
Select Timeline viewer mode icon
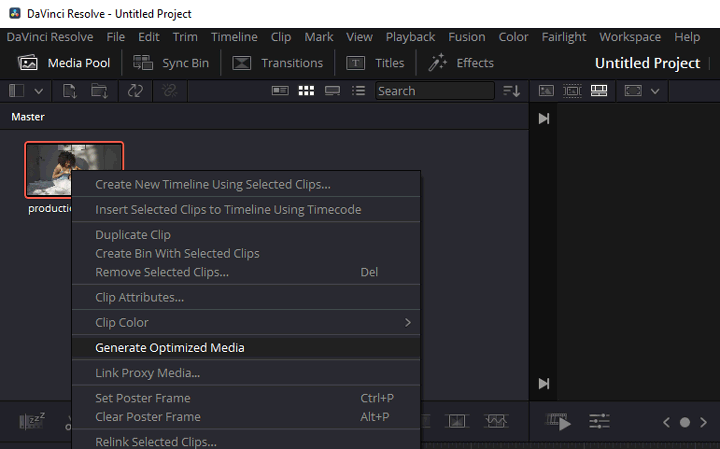599,91
